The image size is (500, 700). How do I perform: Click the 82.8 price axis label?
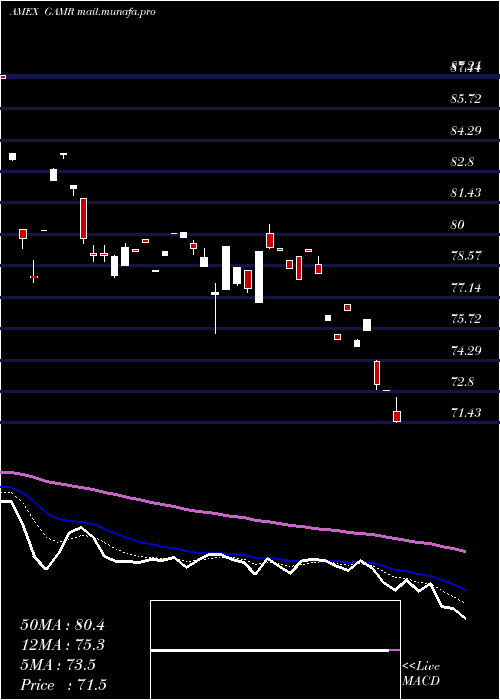(462, 162)
